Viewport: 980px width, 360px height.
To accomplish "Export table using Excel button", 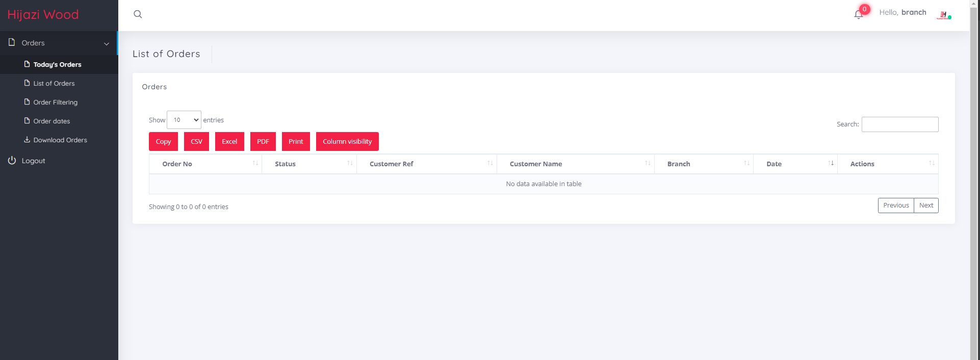I will [229, 142].
